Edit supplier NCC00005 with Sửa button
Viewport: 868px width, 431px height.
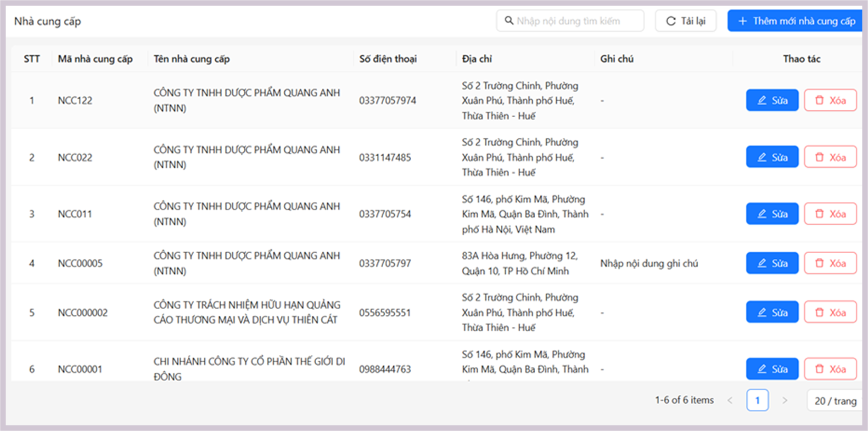772,263
